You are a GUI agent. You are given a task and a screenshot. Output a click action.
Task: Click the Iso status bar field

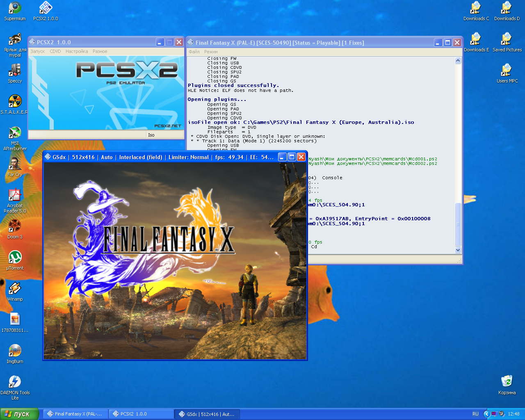[165, 135]
